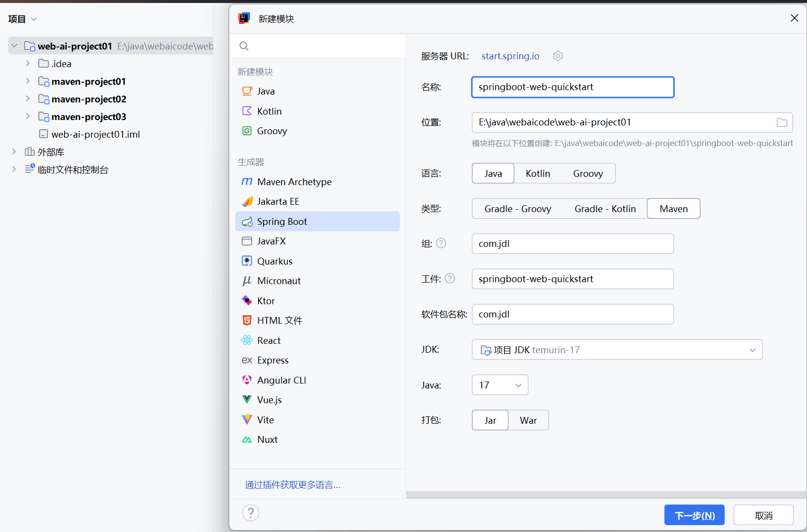This screenshot has width=807, height=532.
Task: Click the Next (下一步) button
Action: point(694,515)
